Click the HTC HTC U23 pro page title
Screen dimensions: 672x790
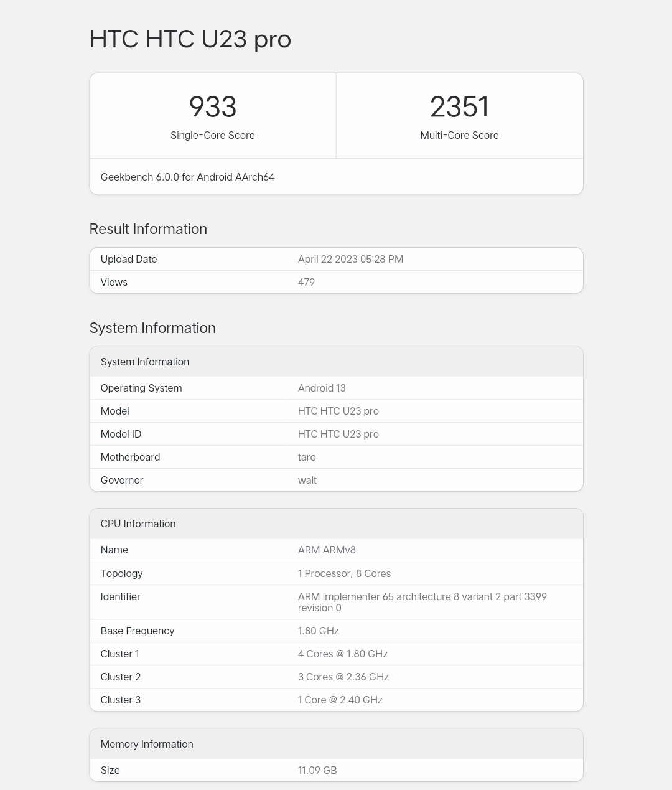click(x=190, y=39)
